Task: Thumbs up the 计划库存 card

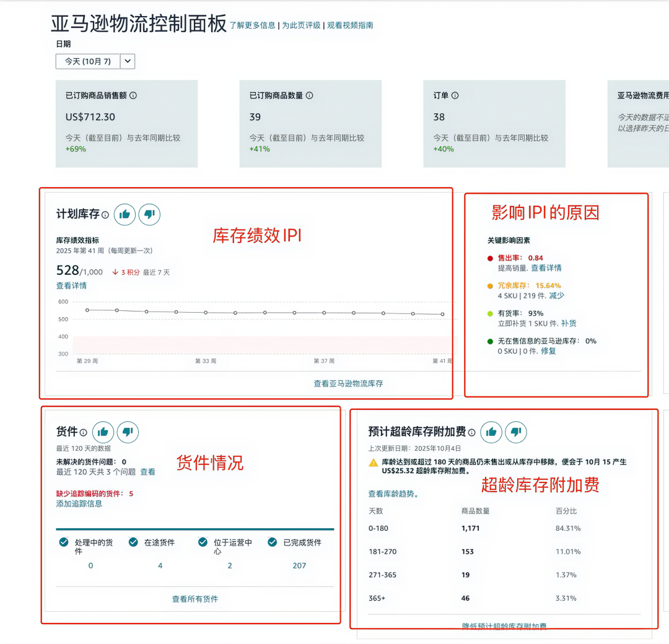Action: coord(125,214)
